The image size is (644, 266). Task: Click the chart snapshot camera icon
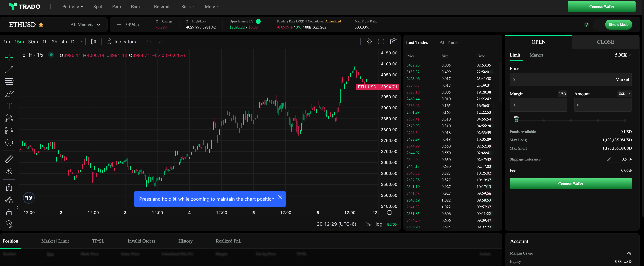point(394,42)
